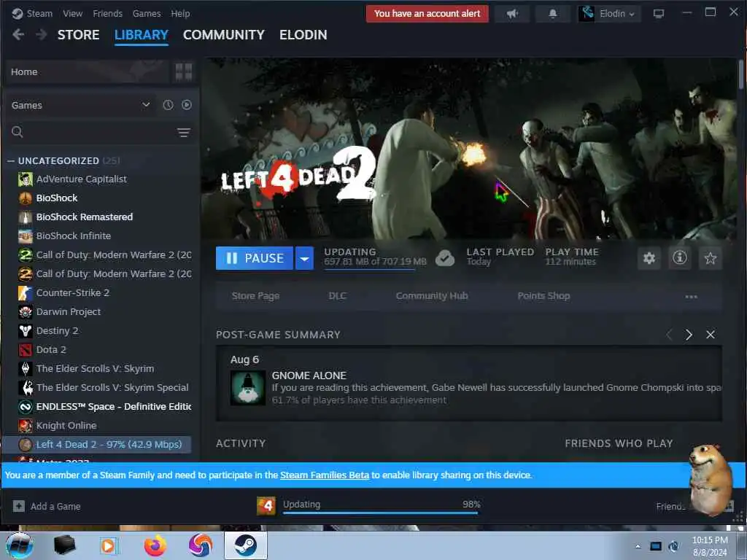Open advanced filter options icon

click(183, 133)
